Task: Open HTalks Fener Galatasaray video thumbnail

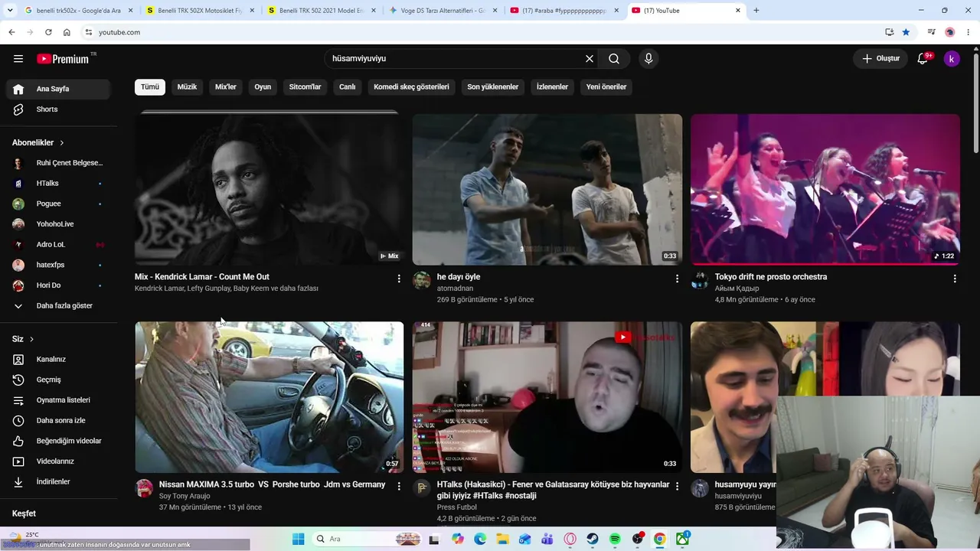Action: (x=547, y=397)
